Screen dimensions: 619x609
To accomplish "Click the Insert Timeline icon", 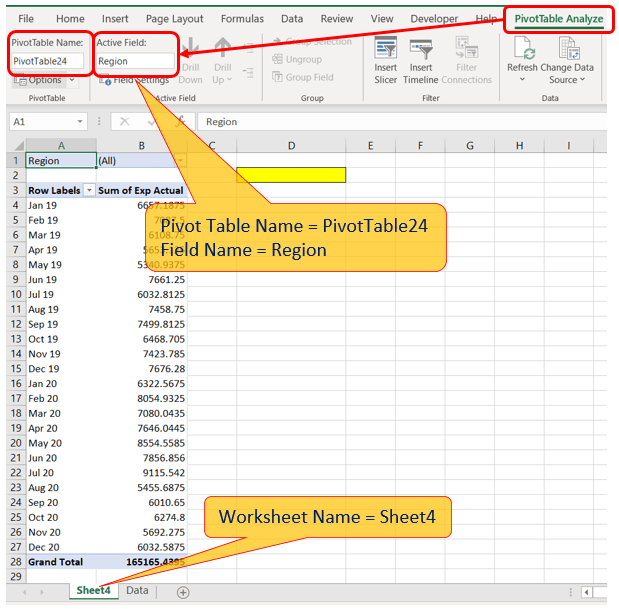I will click(421, 50).
